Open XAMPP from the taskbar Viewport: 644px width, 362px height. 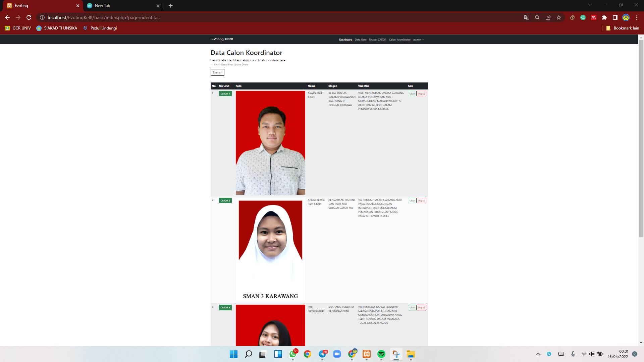[x=366, y=354]
